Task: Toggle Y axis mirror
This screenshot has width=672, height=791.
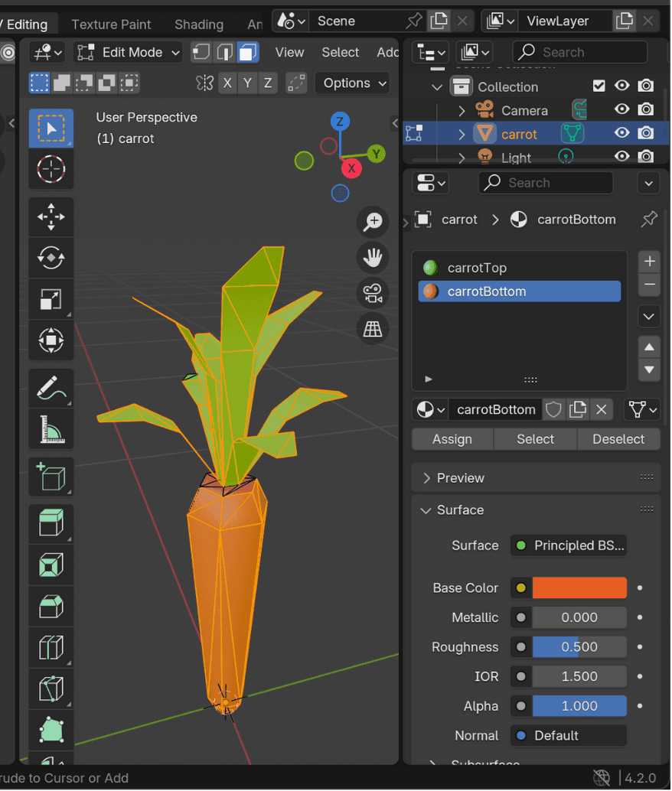Action: pyautogui.click(x=247, y=83)
